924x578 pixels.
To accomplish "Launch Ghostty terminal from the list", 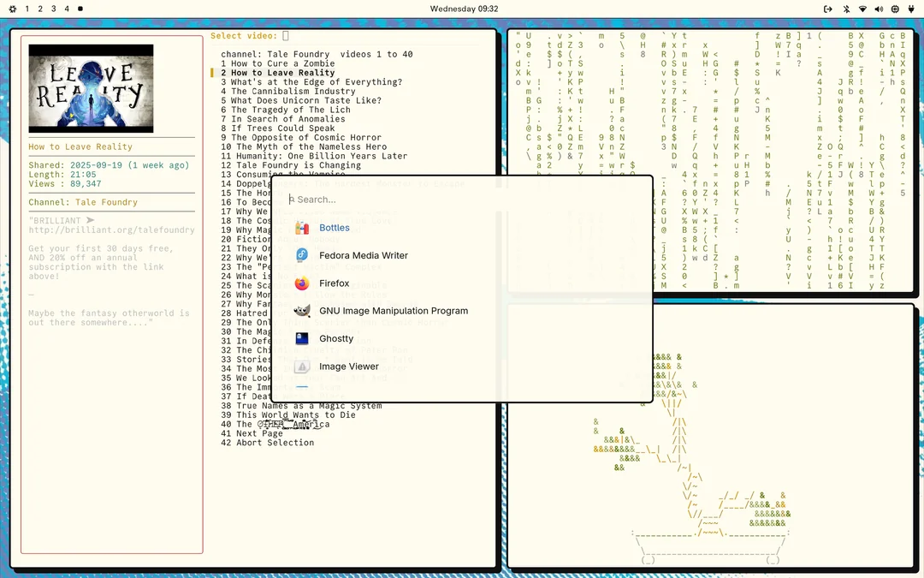I will 336,338.
